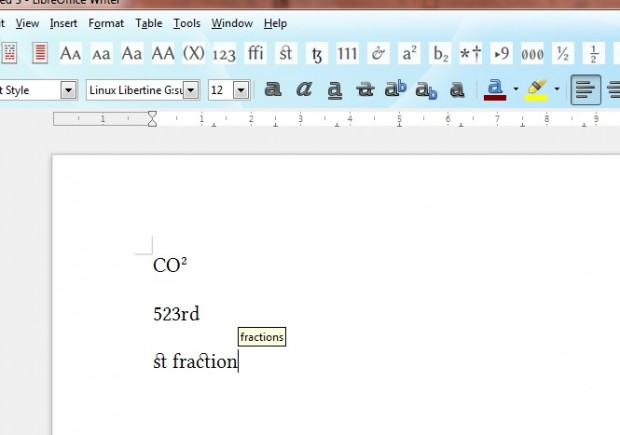Viewport: 620px width, 435px height.
Task: Toggle Strikethrough formatting
Action: coord(365,89)
